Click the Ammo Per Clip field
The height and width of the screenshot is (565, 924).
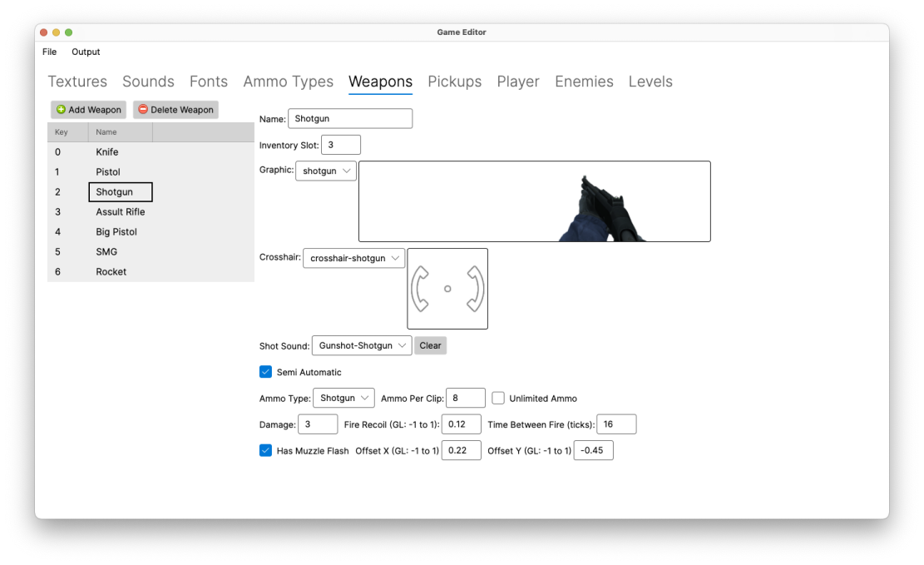[466, 398]
